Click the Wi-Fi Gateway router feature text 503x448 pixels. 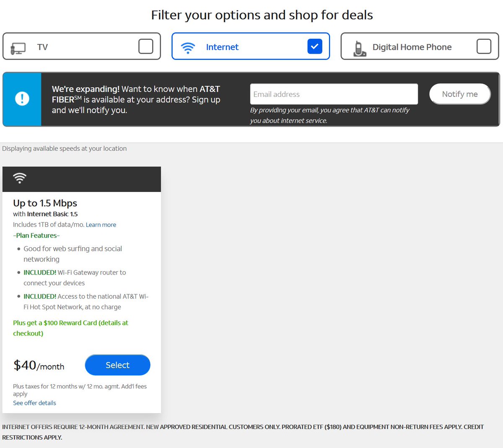pyautogui.click(x=75, y=278)
